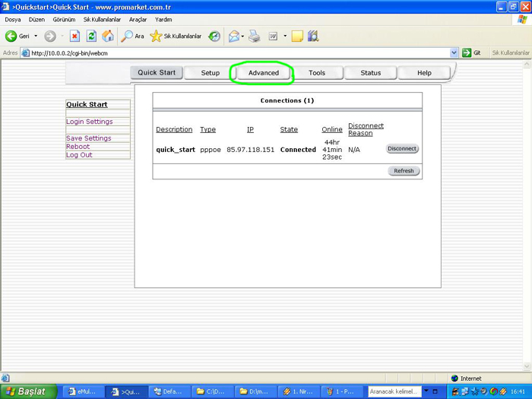Open the taskbar search box dropdown arrow
The height and width of the screenshot is (399, 532).
click(x=426, y=391)
